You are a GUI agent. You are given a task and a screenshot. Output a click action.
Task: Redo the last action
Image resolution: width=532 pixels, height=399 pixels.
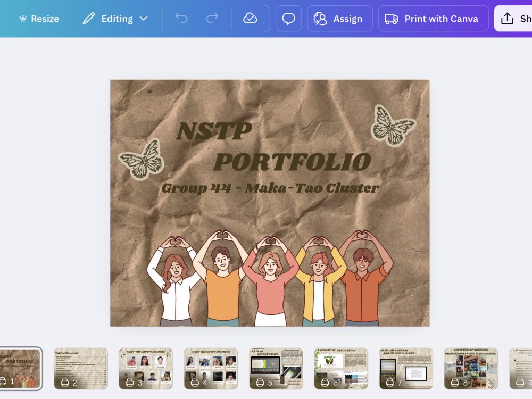point(212,18)
